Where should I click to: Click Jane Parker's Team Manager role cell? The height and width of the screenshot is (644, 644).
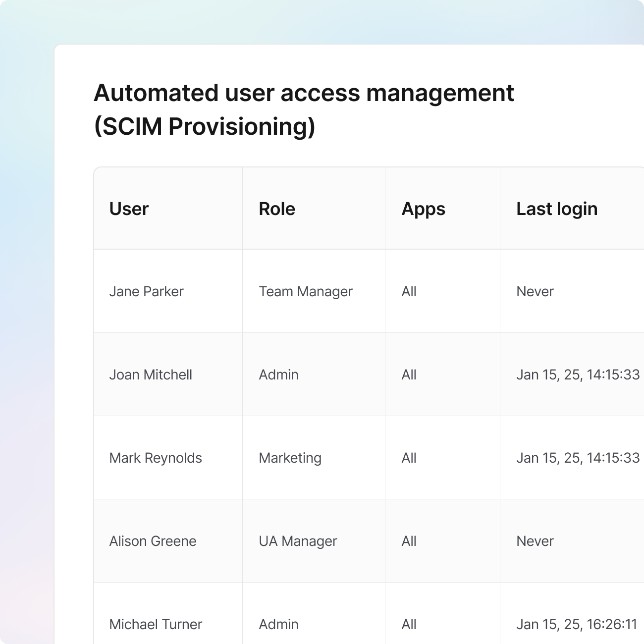click(x=305, y=291)
